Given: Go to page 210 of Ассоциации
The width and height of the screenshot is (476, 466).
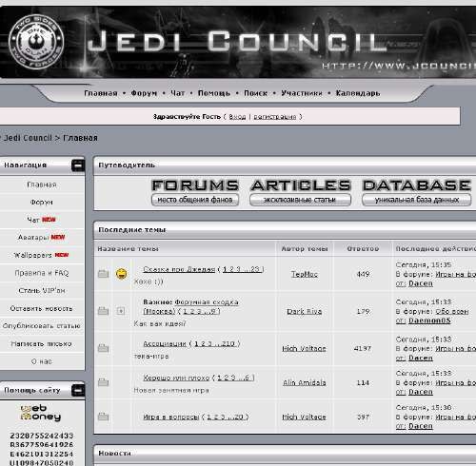Looking at the screenshot, I should (x=228, y=343).
